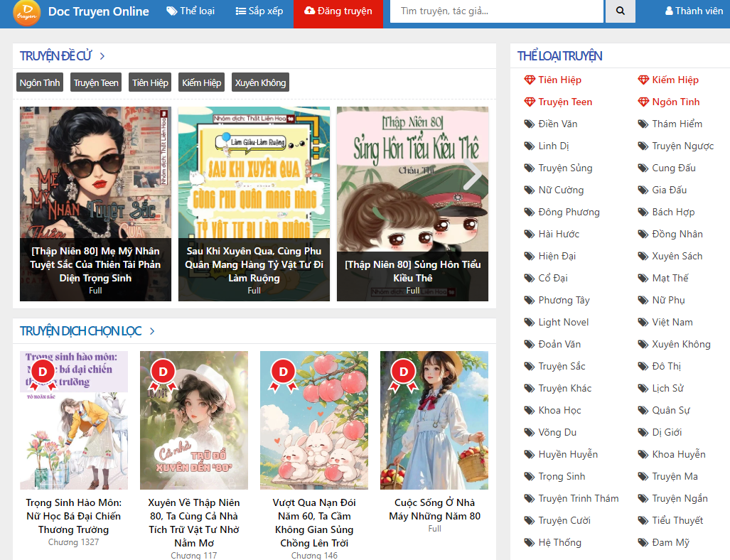Open Mẹ Mỹ Nhân Tuyệt Sắc featured cover
Screen dimensions: 730x560
95,204
